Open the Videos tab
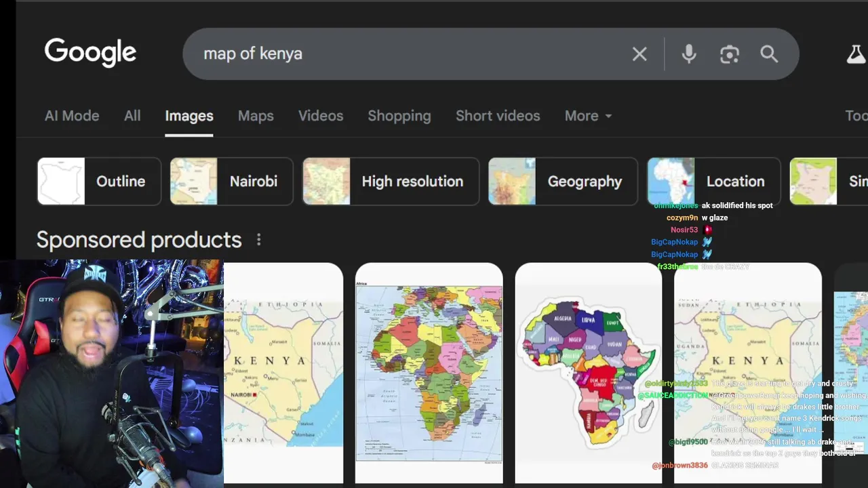 coord(321,116)
